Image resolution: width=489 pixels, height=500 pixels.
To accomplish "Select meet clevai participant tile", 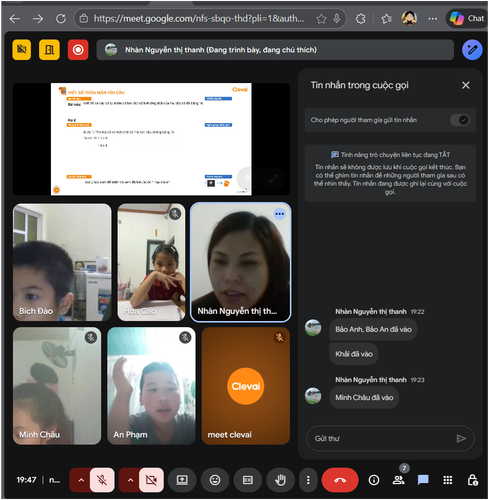I will coord(246,386).
